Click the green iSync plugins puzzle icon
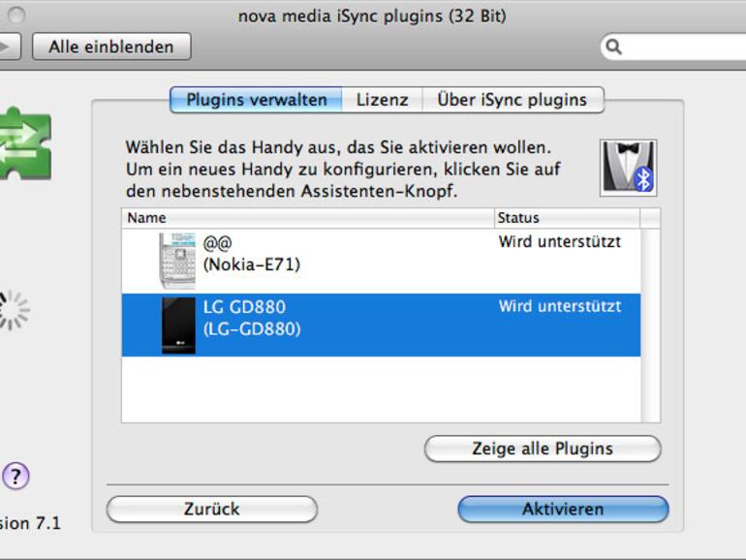The image size is (746, 560). [x=25, y=142]
